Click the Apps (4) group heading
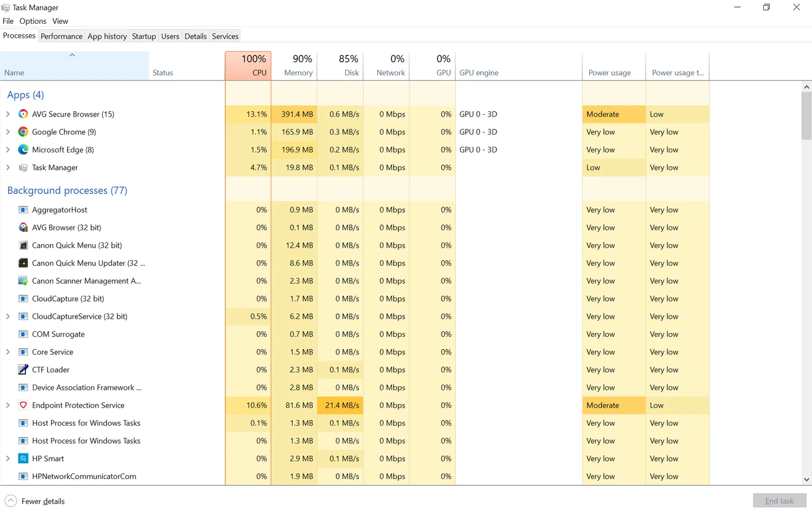812x515 pixels. click(x=26, y=95)
